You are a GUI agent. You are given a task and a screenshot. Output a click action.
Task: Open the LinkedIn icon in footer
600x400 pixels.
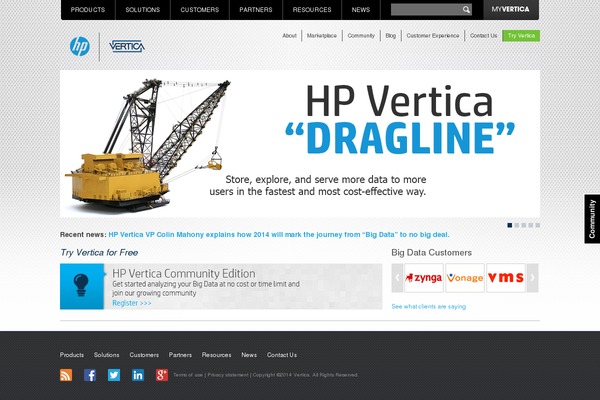click(138, 375)
